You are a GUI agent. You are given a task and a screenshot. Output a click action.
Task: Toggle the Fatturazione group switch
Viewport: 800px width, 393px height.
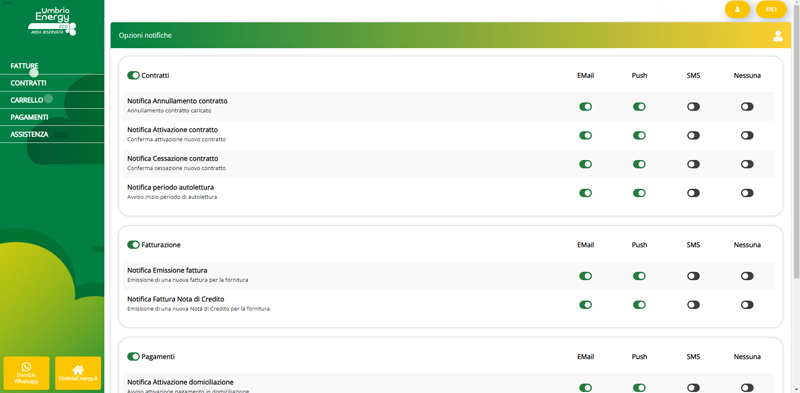(133, 245)
